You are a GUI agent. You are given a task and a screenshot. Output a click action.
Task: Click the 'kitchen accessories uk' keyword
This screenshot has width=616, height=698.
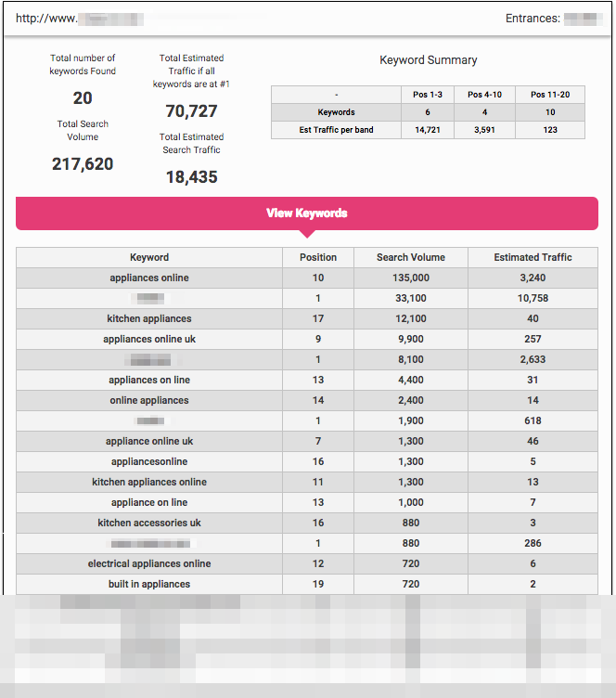coord(149,523)
